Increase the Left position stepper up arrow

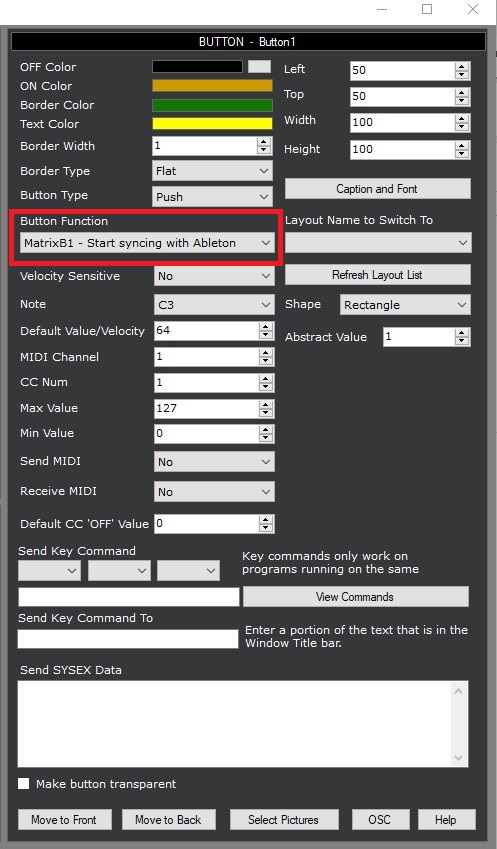[461, 66]
